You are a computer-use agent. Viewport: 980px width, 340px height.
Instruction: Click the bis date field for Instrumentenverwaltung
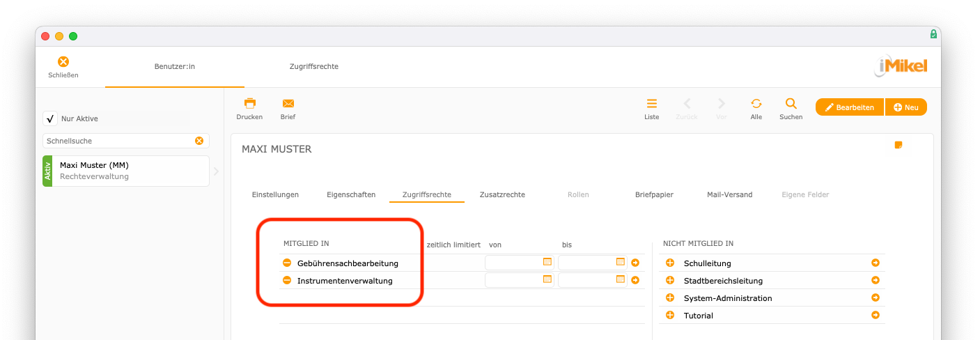592,280
